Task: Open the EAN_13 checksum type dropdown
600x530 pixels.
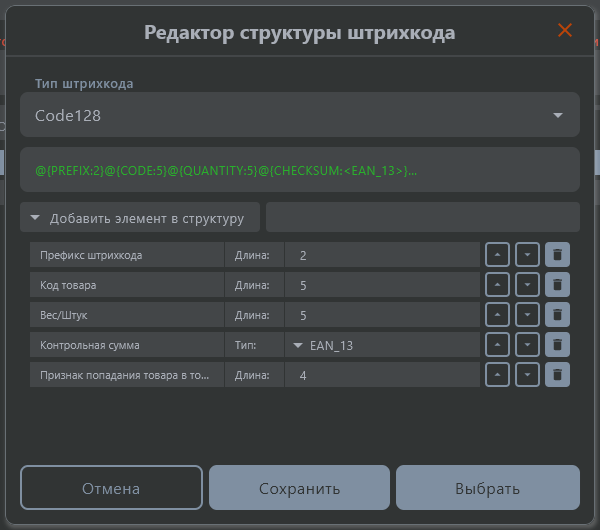Action: click(x=383, y=345)
